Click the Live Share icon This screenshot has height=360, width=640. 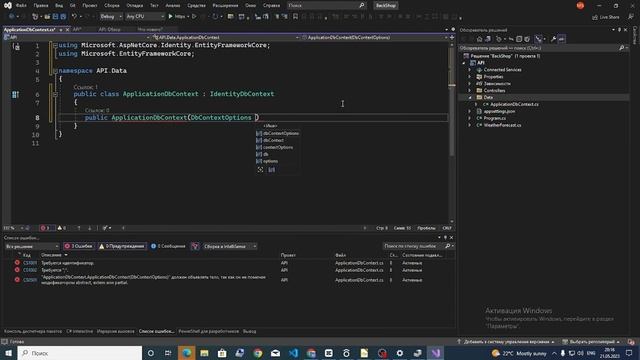[x=595, y=17]
